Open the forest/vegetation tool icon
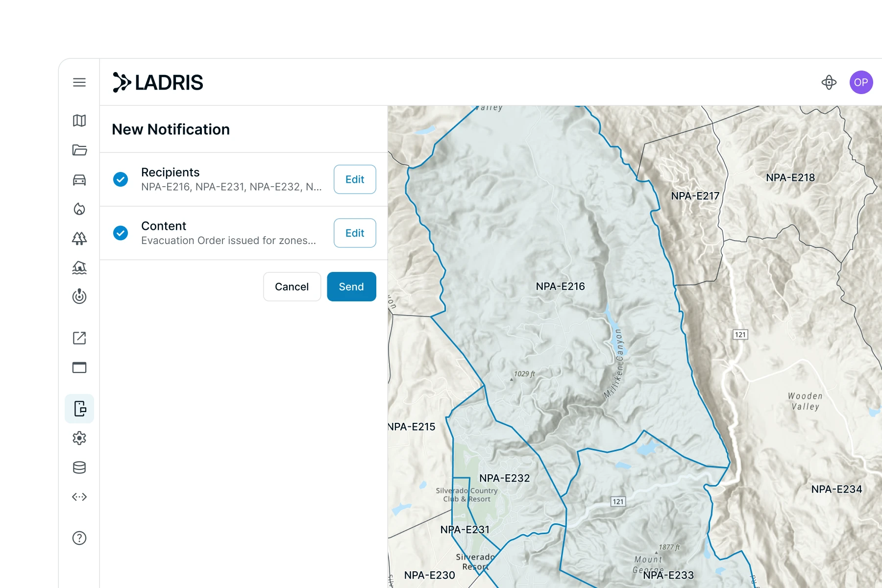This screenshot has height=588, width=882. (x=79, y=239)
